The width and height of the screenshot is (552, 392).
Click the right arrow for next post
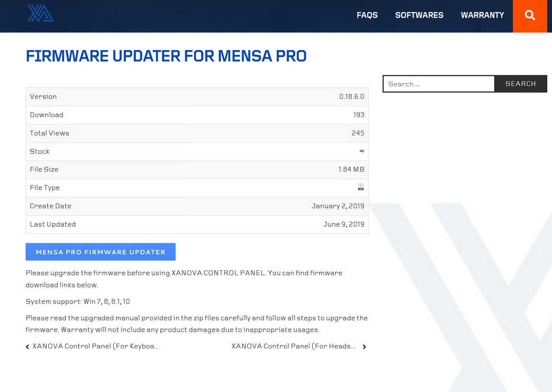point(364,347)
